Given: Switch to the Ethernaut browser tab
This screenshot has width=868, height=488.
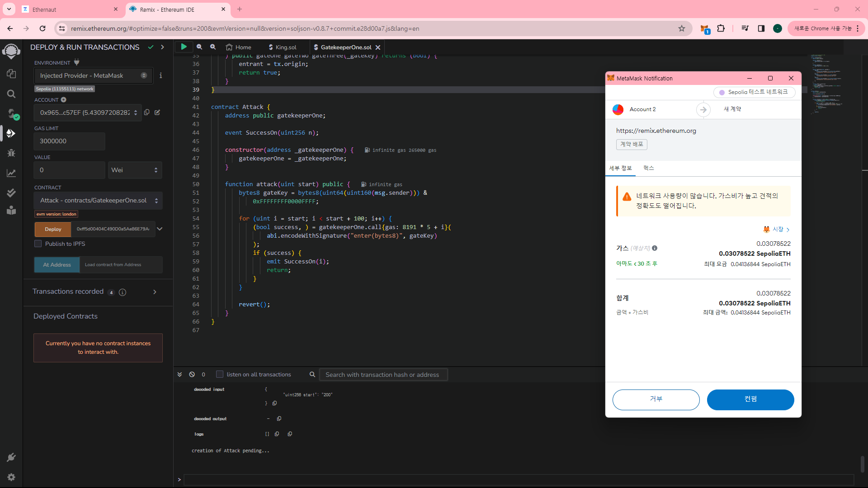Looking at the screenshot, I should coord(70,9).
